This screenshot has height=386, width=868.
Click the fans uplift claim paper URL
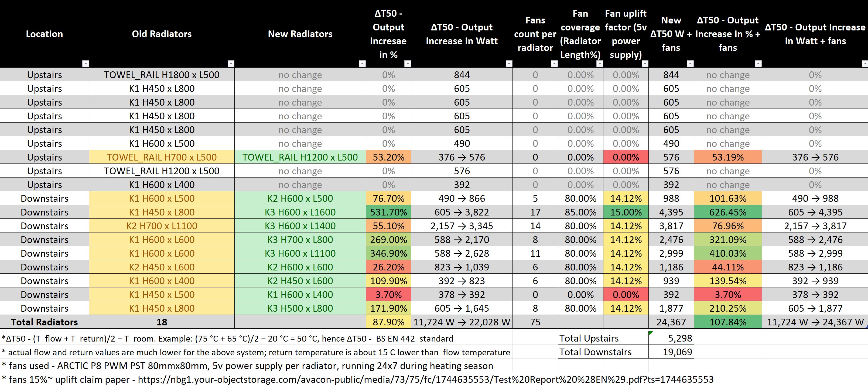pos(425,380)
